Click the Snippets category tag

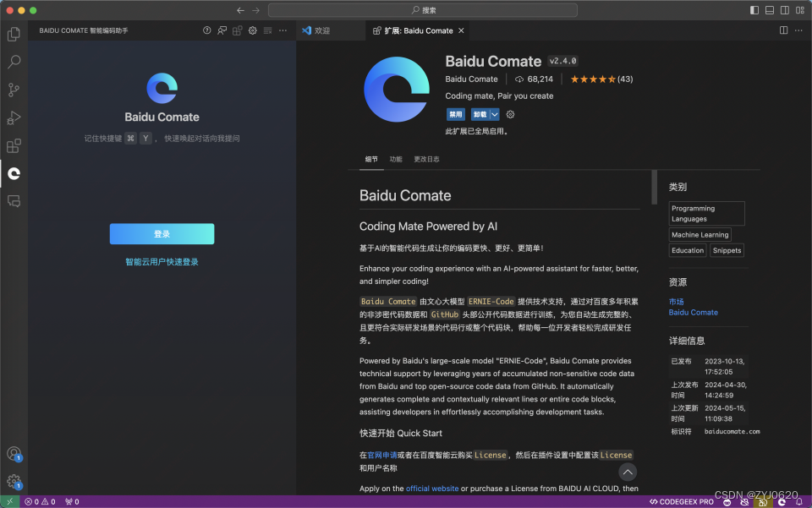[727, 250]
